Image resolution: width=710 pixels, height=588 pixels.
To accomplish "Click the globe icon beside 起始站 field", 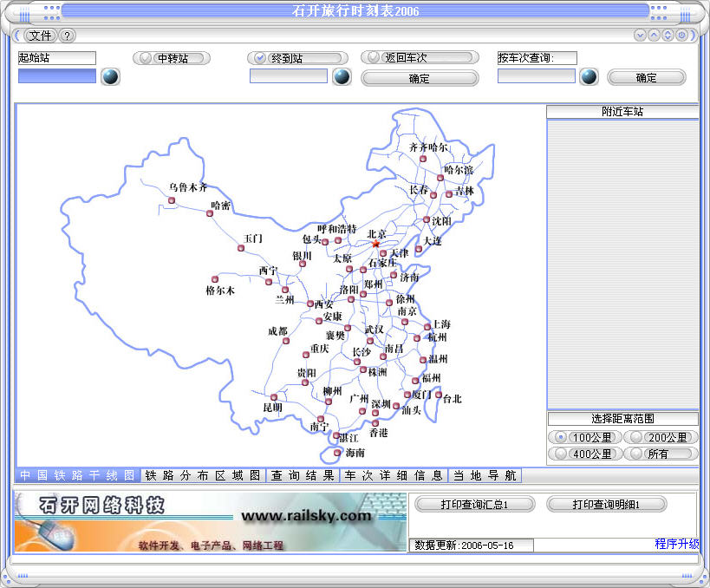I will (x=110, y=76).
